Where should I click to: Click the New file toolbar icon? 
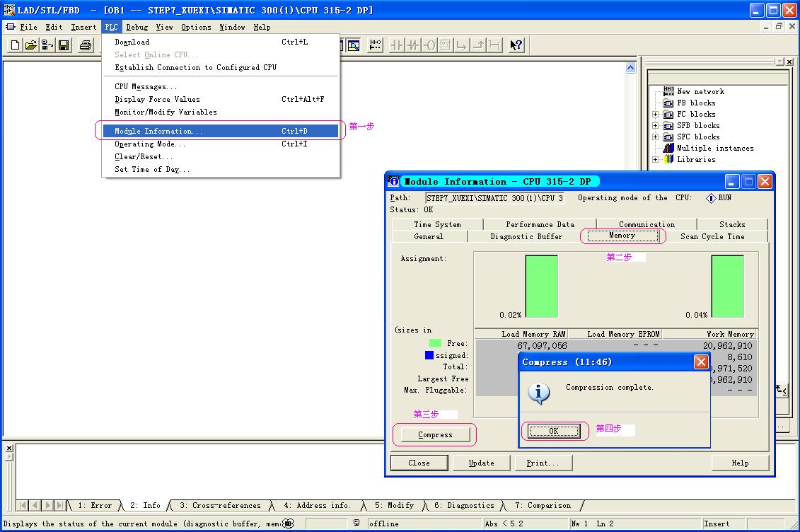16,45
